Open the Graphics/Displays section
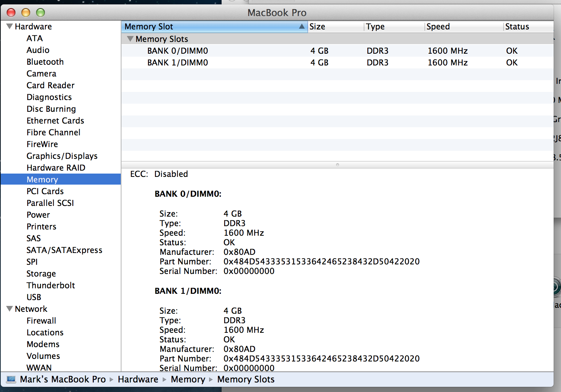This screenshot has height=392, width=561. tap(62, 156)
